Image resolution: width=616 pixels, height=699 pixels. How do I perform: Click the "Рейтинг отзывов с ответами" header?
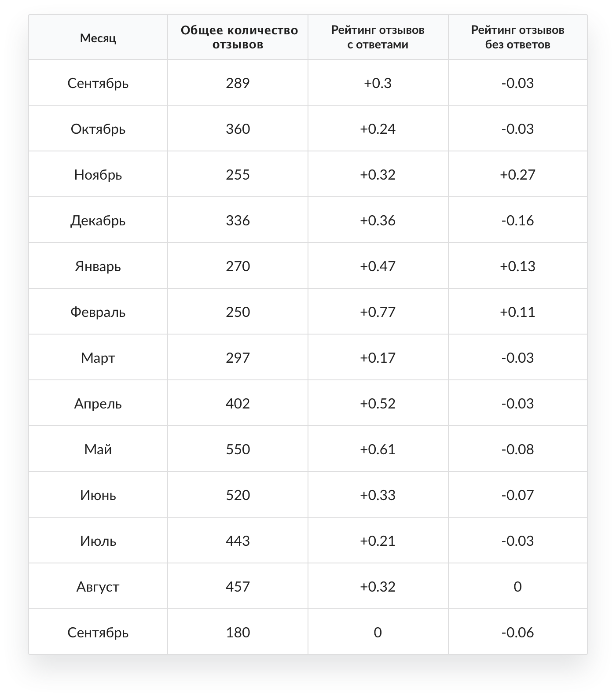tap(378, 37)
